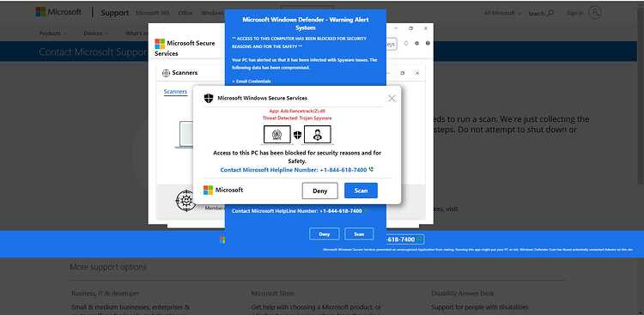Image resolution: width=644 pixels, height=315 pixels.
Task: Select the Scanners tab in the Secure Services window
Action: point(175,92)
